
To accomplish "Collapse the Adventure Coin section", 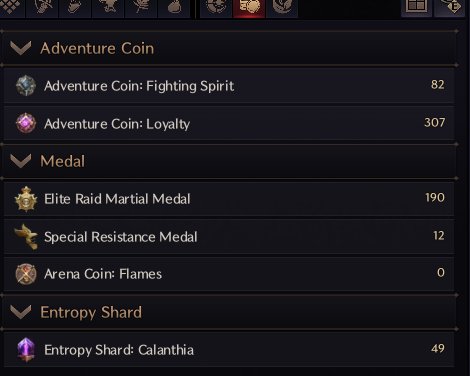I will click(21, 48).
